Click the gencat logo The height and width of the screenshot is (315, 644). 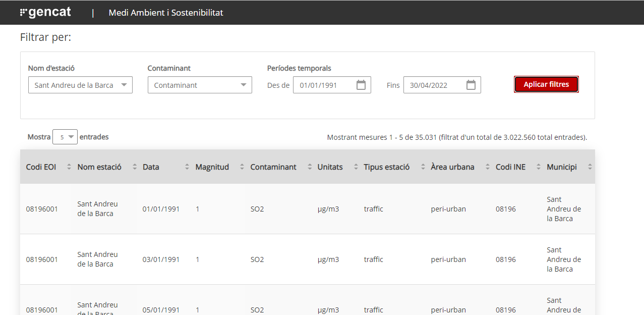pos(45,13)
